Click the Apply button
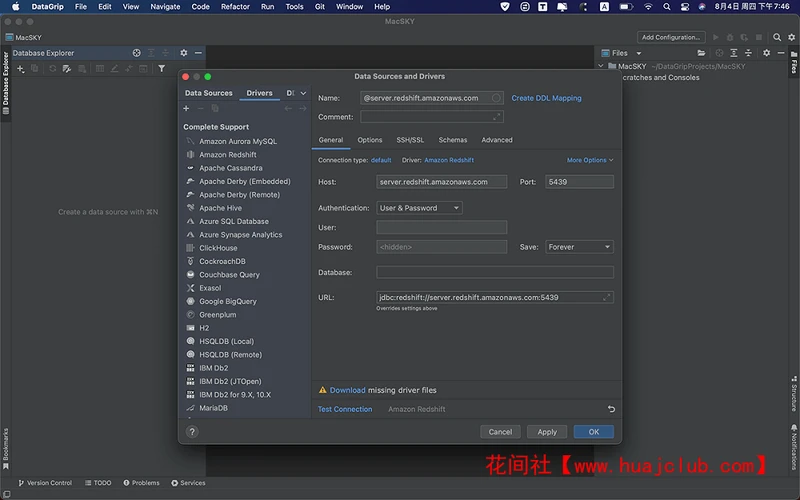The width and height of the screenshot is (800, 500). click(x=547, y=432)
